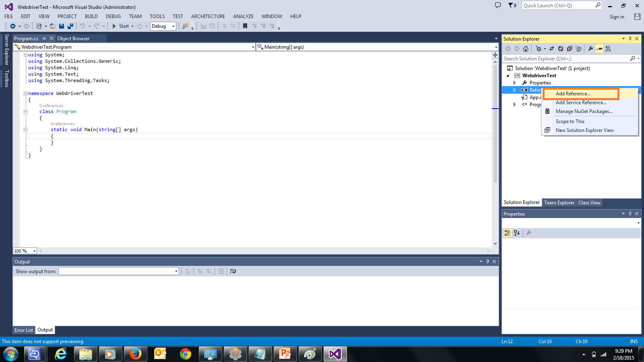Open Properties using the wrench icon
This screenshot has width=644, height=362.
click(590, 48)
